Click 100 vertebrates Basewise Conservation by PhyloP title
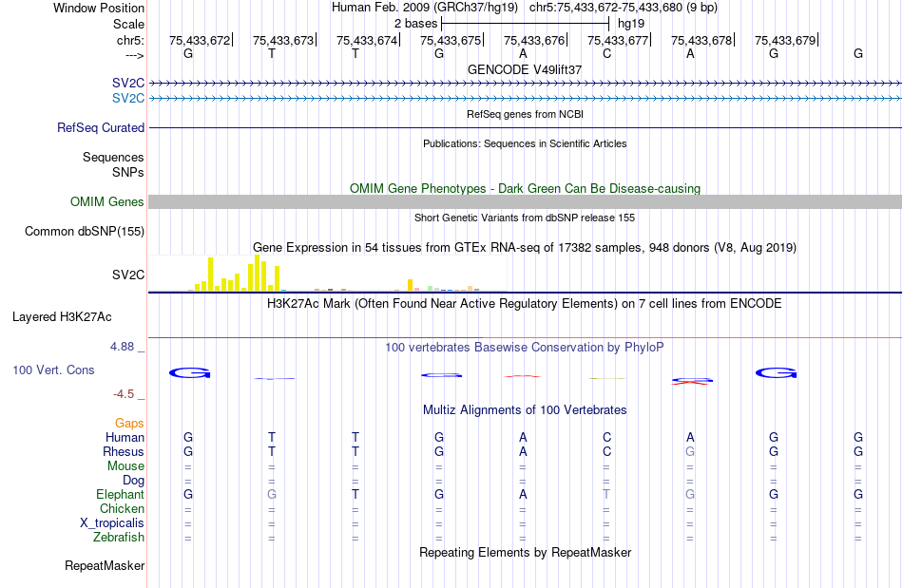 point(525,348)
